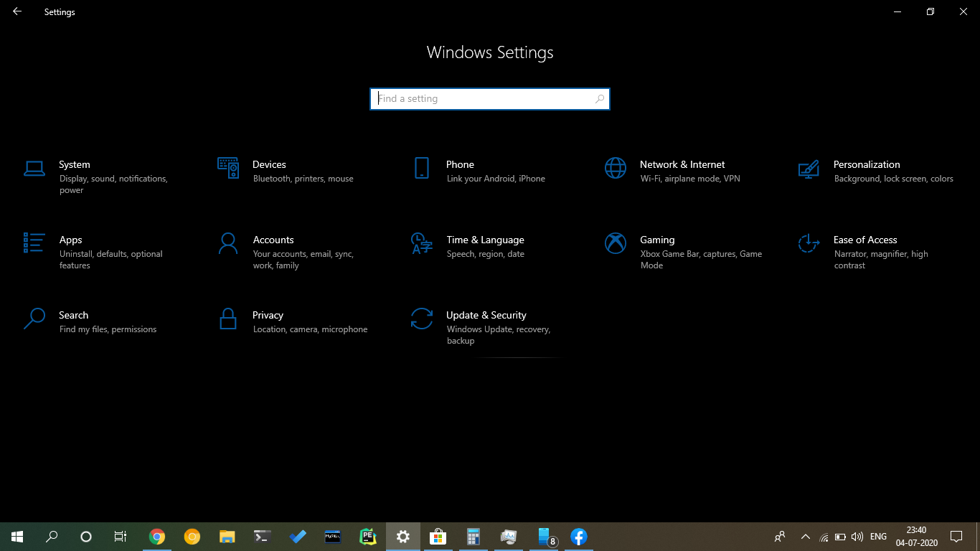Click the magnifier icon in the search box
Screen dimensions: 980x551
pyautogui.click(x=600, y=99)
